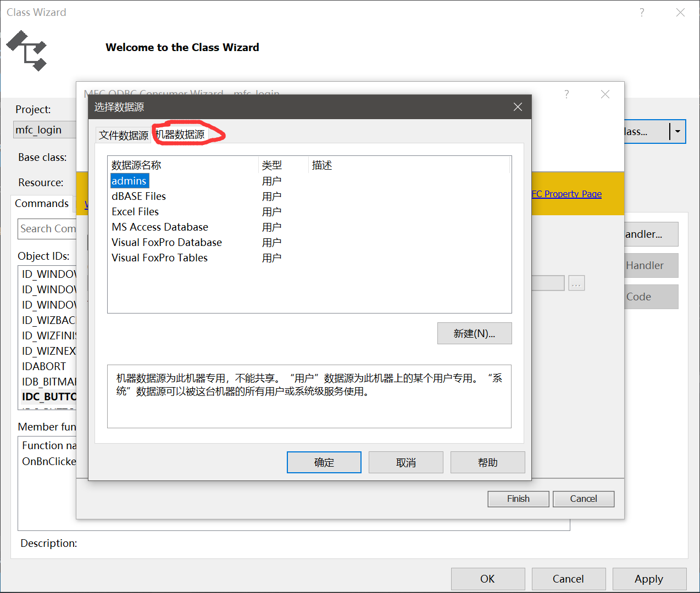Open help in ODBC Consumer Wizard title bar
Screen dimensions: 700x593
click(x=566, y=94)
